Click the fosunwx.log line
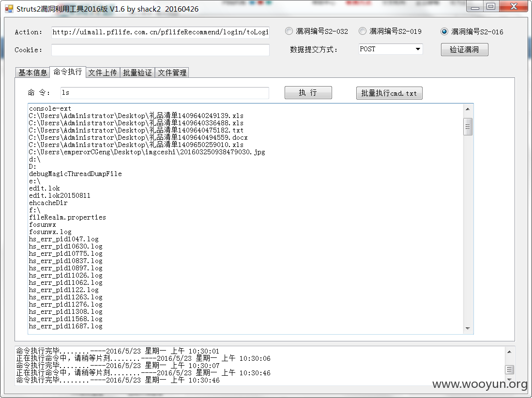The width and height of the screenshot is (532, 398). [x=50, y=232]
